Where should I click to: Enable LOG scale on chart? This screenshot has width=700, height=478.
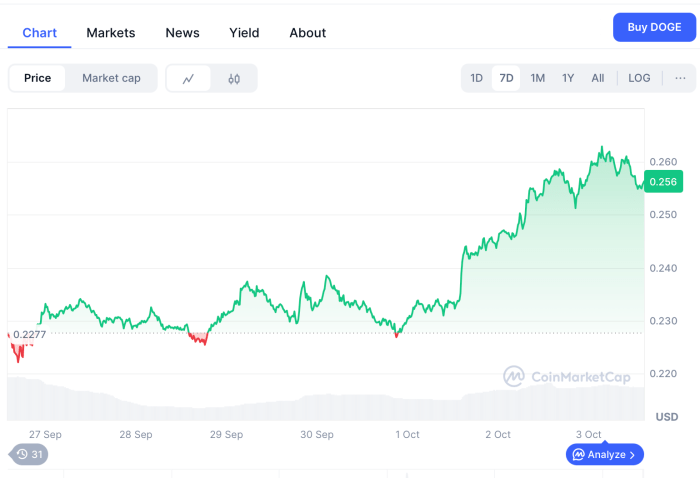coord(639,78)
